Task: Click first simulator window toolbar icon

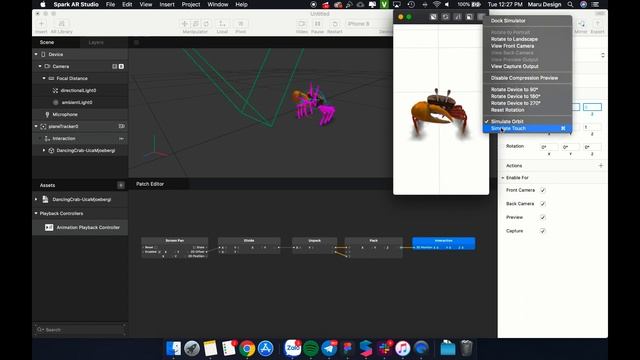Action: tap(433, 17)
